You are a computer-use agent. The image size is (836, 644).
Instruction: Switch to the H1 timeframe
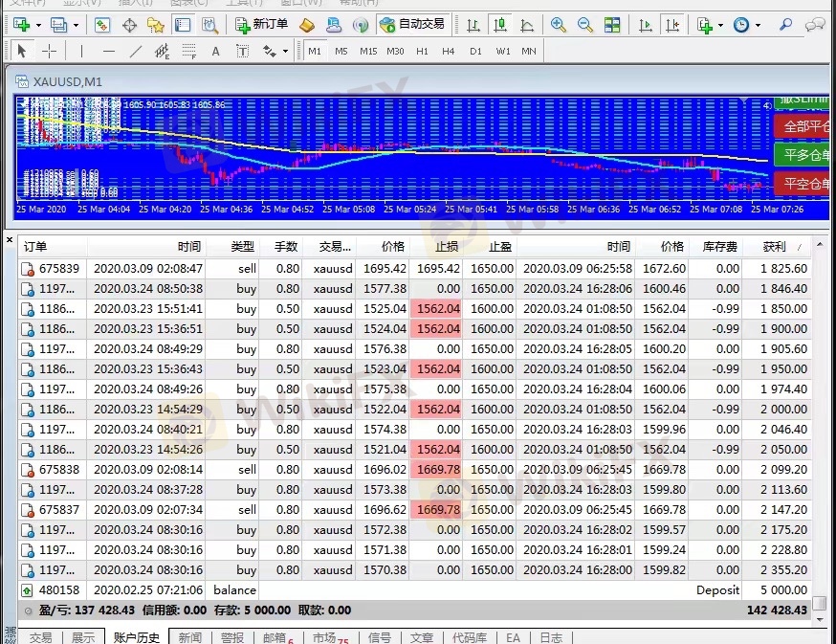click(422, 52)
